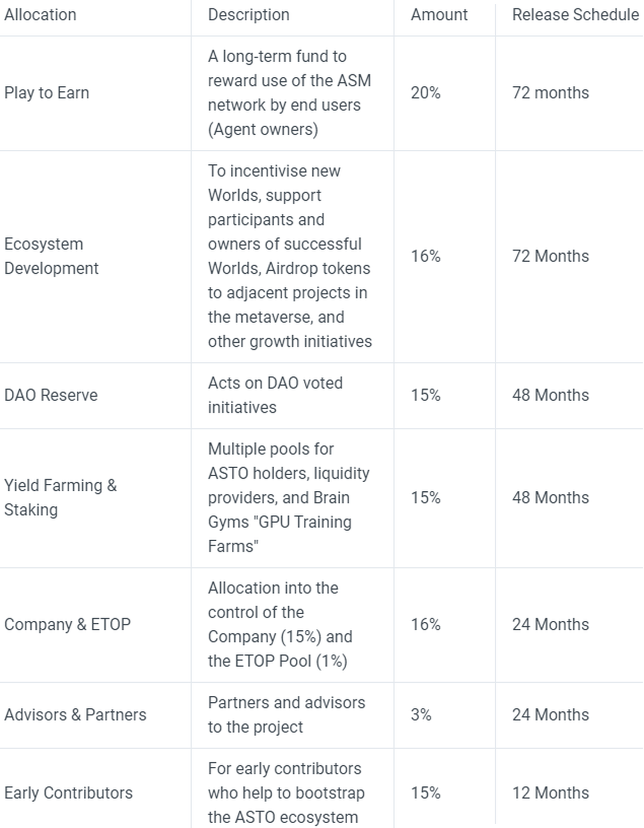Select the "Partners and advisors to the project" text
The width and height of the screenshot is (644, 828).
point(286,715)
